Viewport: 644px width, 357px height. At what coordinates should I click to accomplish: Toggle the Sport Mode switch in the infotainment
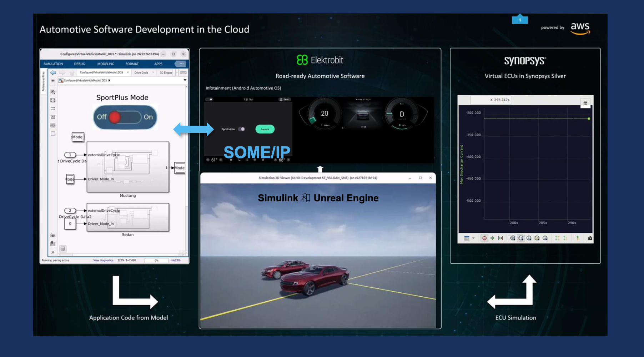[x=242, y=129]
